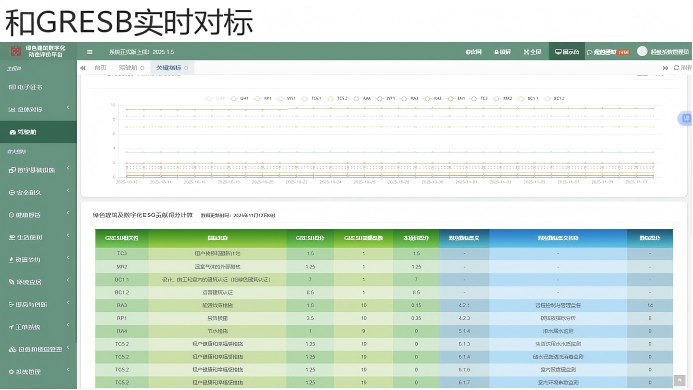Click the TC3 cell in the table

[122, 253]
